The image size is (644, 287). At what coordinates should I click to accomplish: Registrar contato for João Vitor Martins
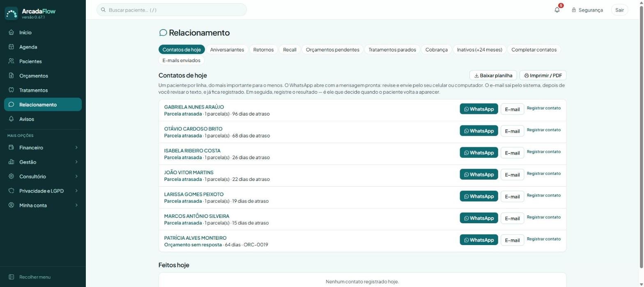pyautogui.click(x=544, y=174)
